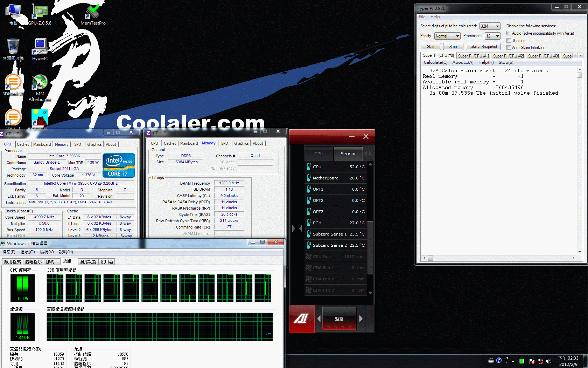Click the keyboard input method tray icon

491,360
